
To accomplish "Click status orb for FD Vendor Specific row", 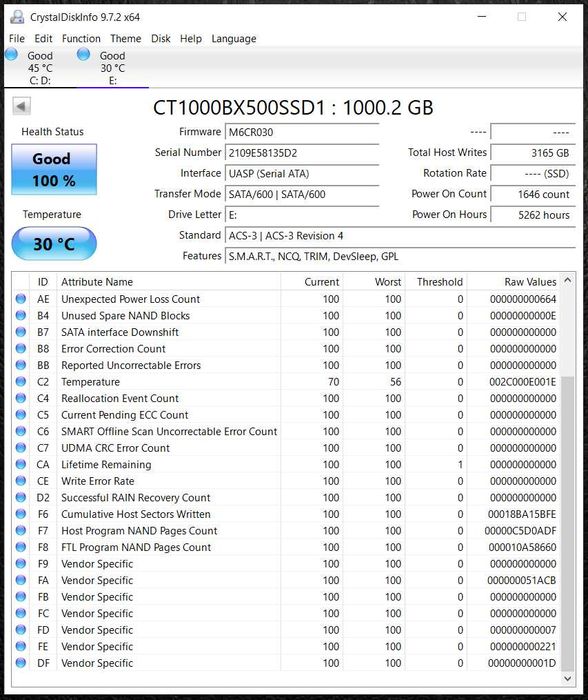I will pos(21,629).
